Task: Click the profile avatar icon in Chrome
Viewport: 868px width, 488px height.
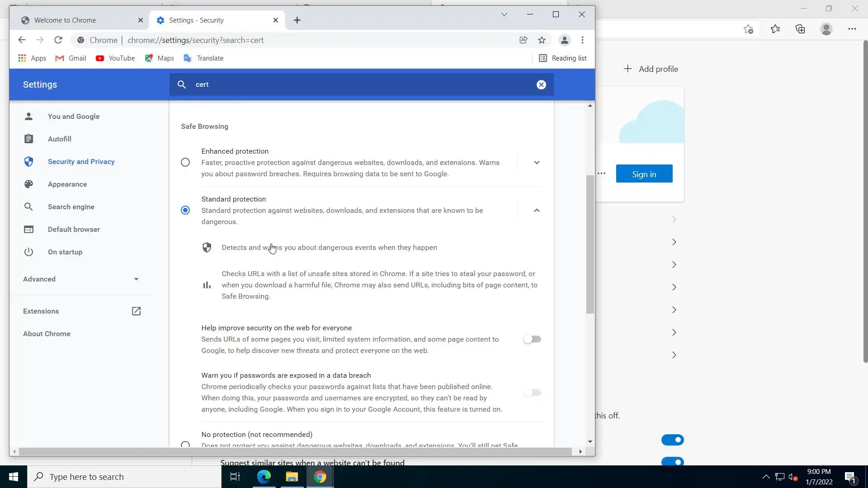Action: point(564,40)
